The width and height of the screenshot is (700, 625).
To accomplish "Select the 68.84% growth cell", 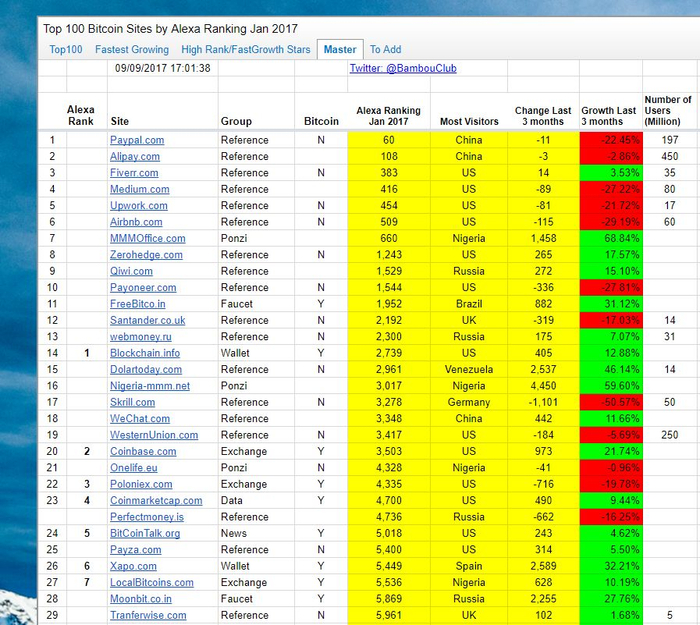I will pos(611,238).
